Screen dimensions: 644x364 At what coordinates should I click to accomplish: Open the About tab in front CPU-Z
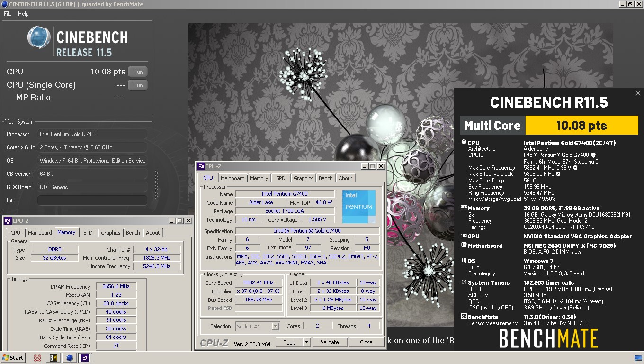[x=345, y=178]
